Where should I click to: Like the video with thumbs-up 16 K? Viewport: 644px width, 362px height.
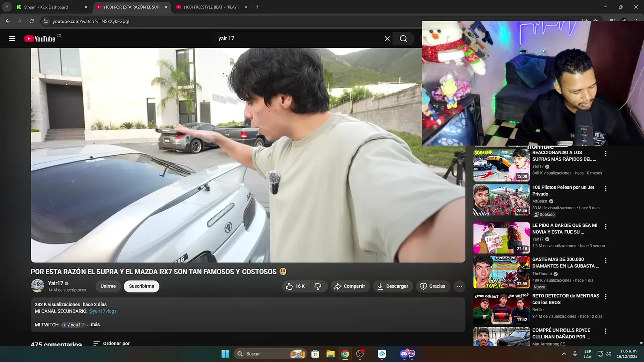[x=295, y=286]
